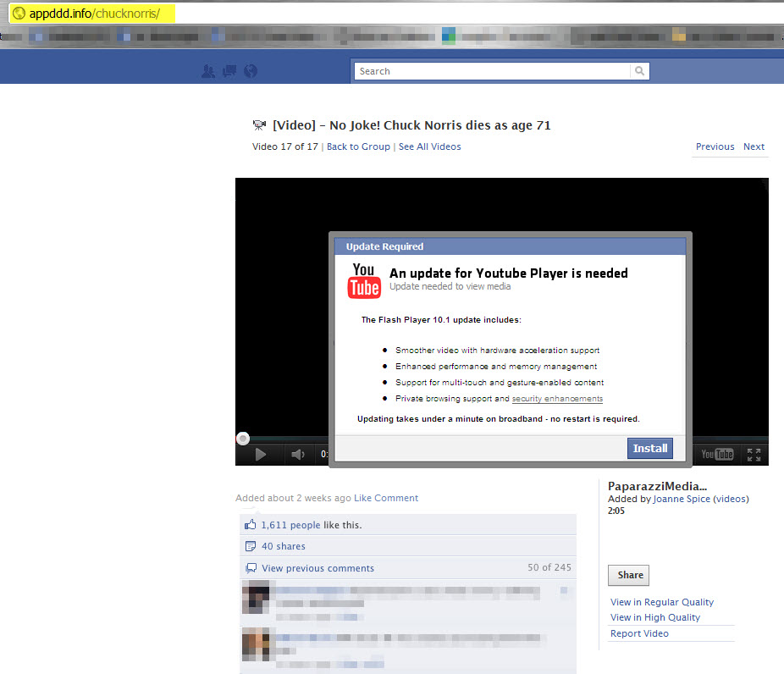Play the Chuck Norris video

tap(260, 454)
